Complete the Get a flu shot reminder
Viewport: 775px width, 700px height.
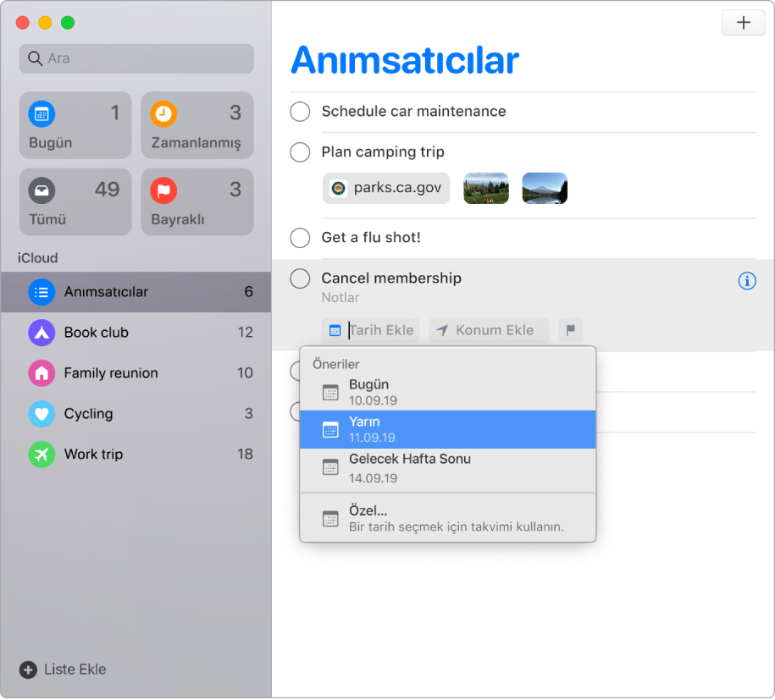[x=300, y=238]
